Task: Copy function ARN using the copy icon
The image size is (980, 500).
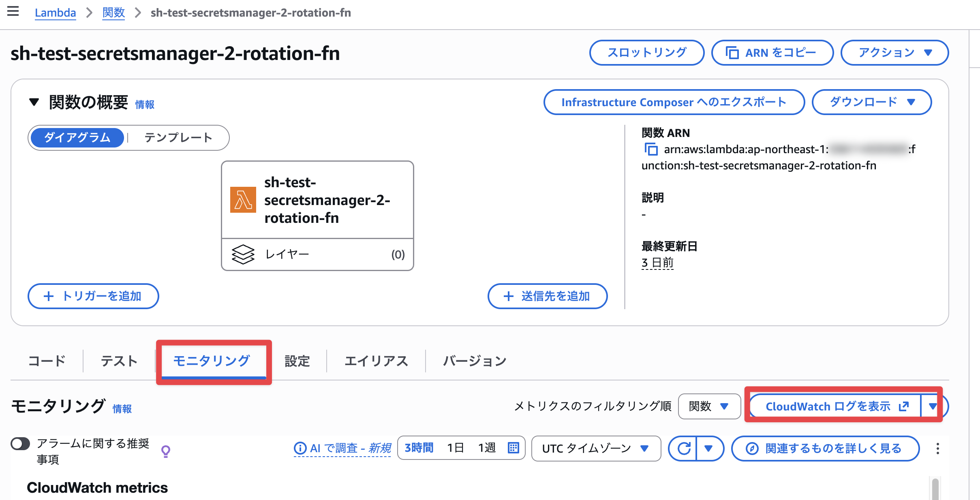Action: (x=651, y=149)
